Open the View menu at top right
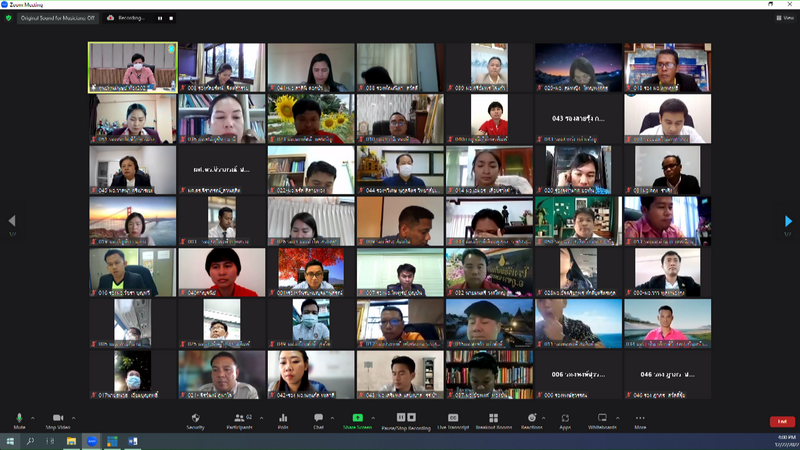 tap(785, 17)
